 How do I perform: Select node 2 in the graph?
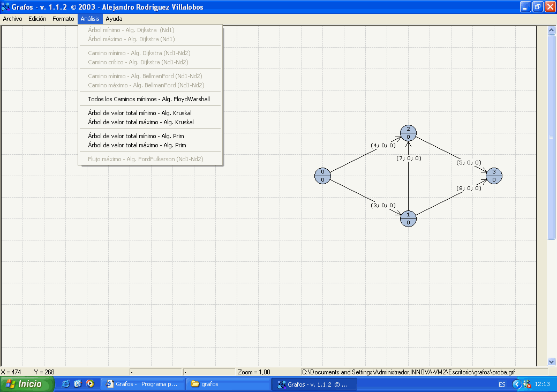click(x=408, y=133)
